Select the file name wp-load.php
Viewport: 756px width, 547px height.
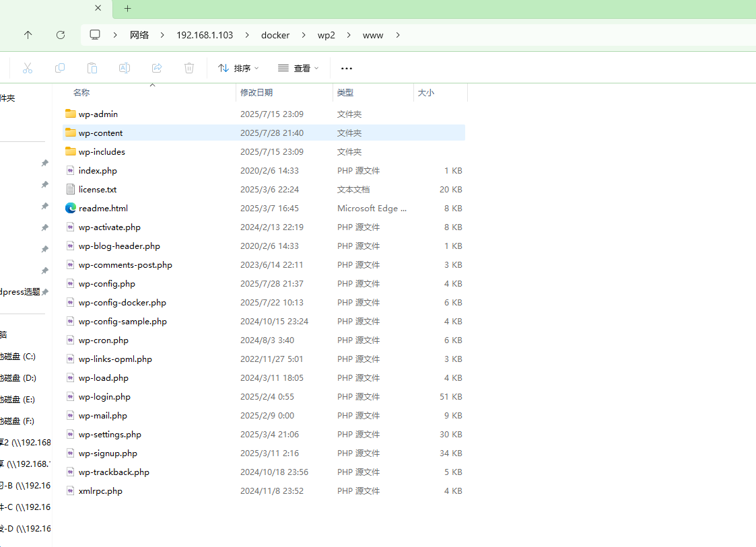[x=104, y=378]
